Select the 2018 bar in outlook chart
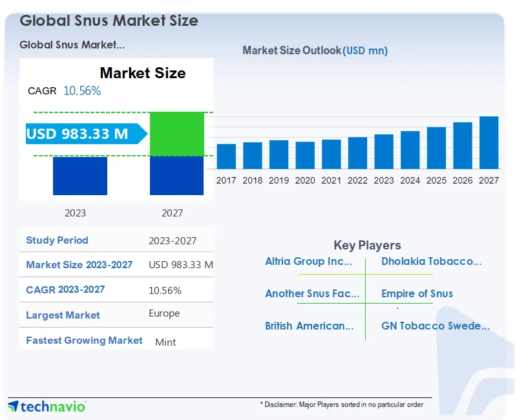 [x=253, y=156]
